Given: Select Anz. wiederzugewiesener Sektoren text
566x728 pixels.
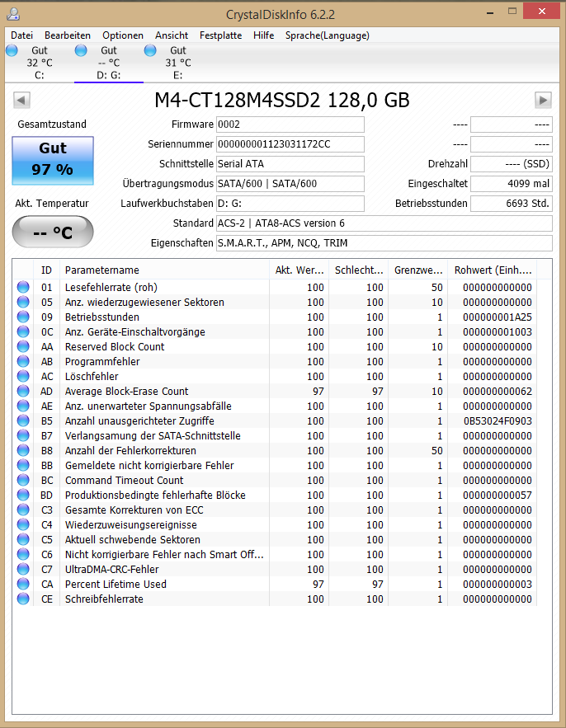Looking at the screenshot, I should (144, 303).
